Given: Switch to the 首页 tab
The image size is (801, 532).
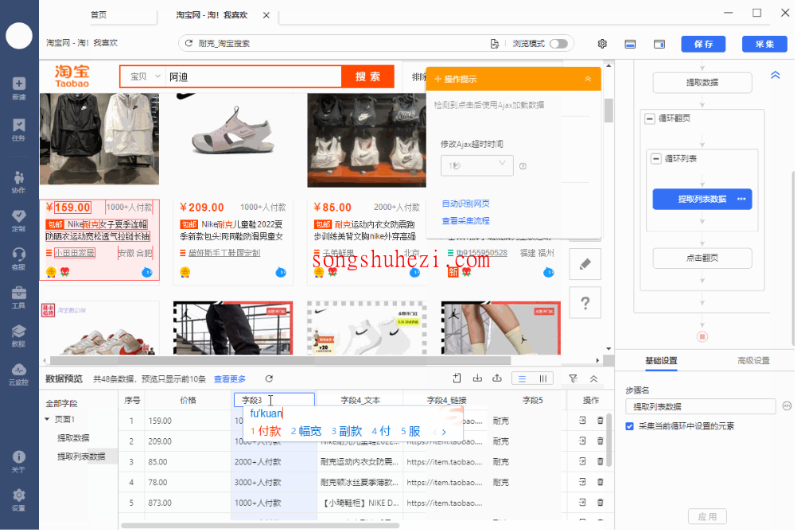Looking at the screenshot, I should pyautogui.click(x=99, y=15).
